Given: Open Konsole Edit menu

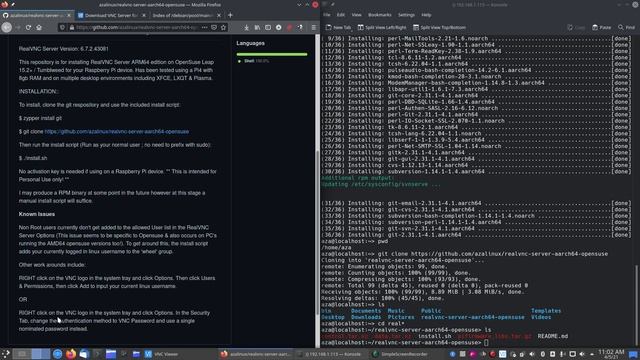Looking at the screenshot, I should (341, 15).
